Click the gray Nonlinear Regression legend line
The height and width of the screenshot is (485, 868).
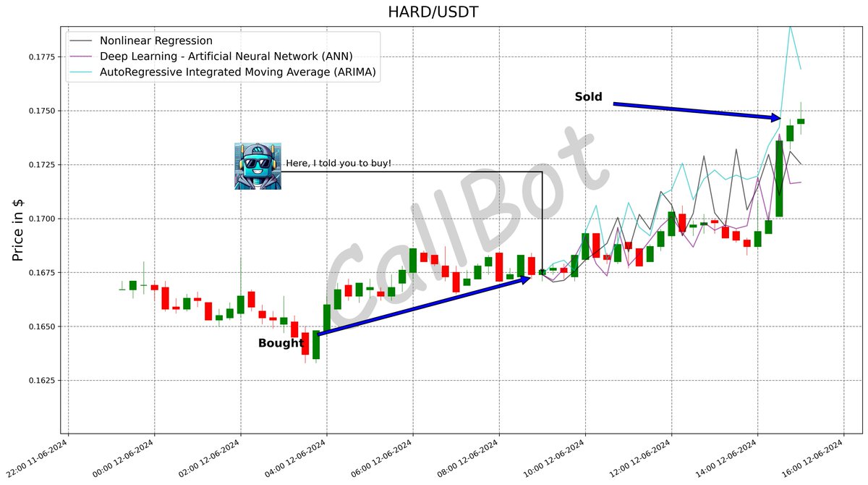tap(81, 41)
